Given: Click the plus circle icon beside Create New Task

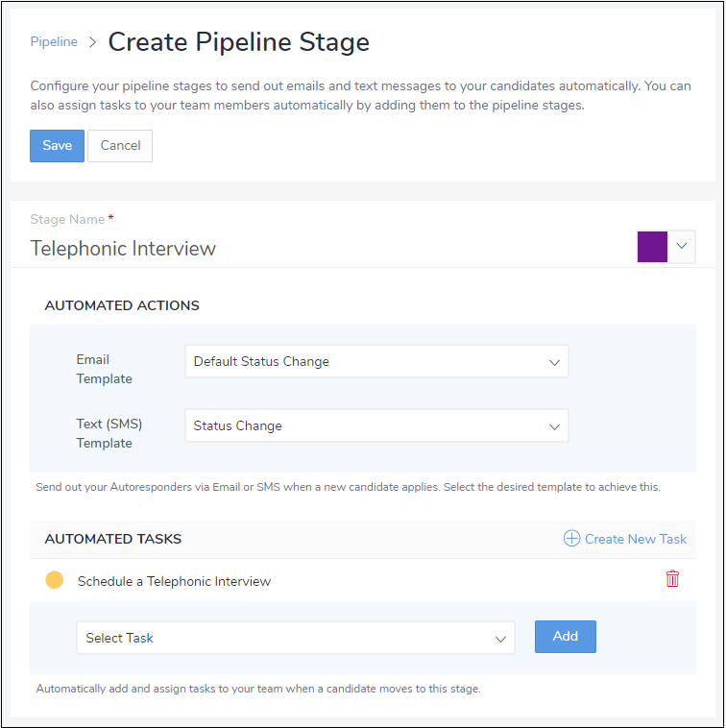Looking at the screenshot, I should tap(571, 539).
